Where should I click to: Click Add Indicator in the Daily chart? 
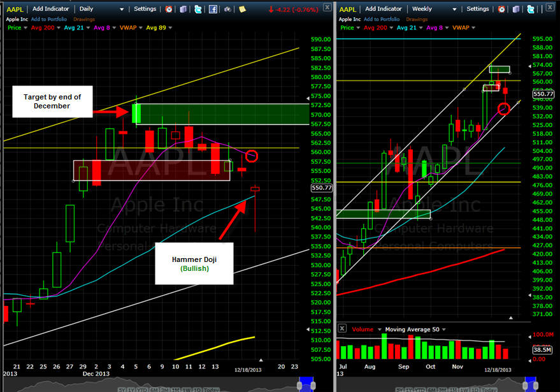51,9
